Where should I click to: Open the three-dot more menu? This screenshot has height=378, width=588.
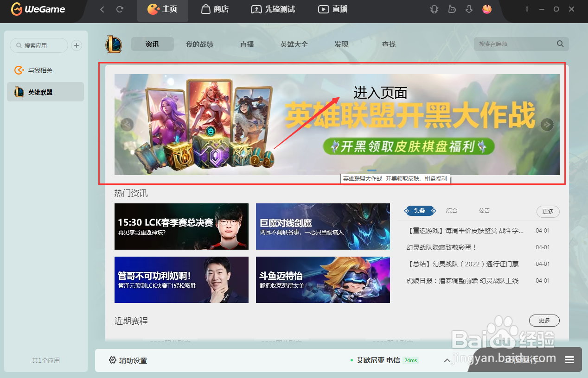(527, 9)
